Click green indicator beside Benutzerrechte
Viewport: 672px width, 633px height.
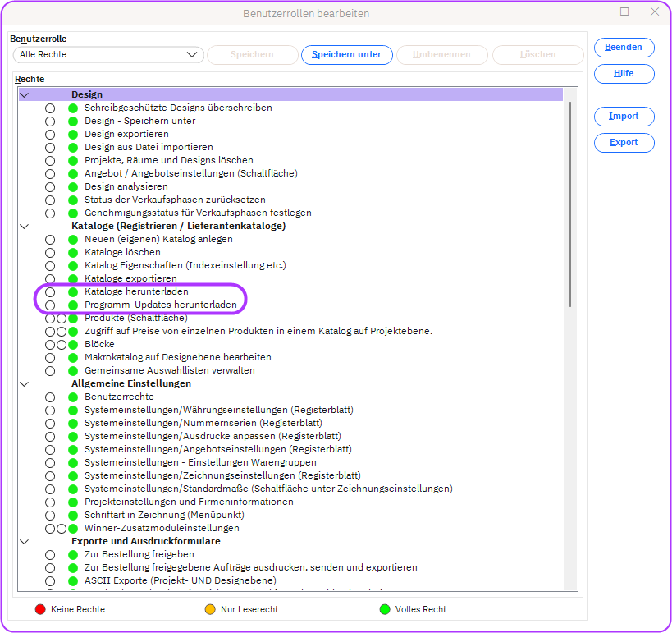click(73, 397)
